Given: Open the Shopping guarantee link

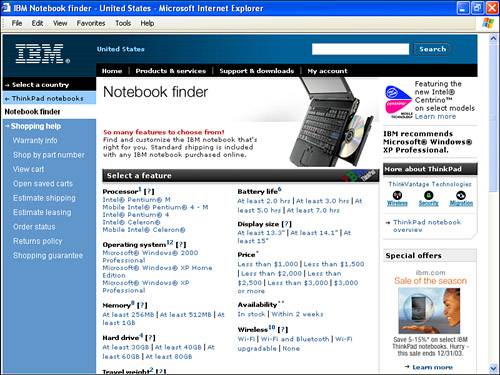Looking at the screenshot, I should pos(48,256).
